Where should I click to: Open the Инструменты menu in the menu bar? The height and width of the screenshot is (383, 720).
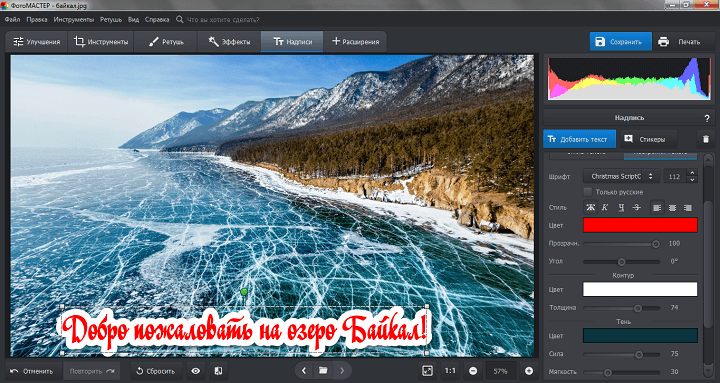[73, 19]
